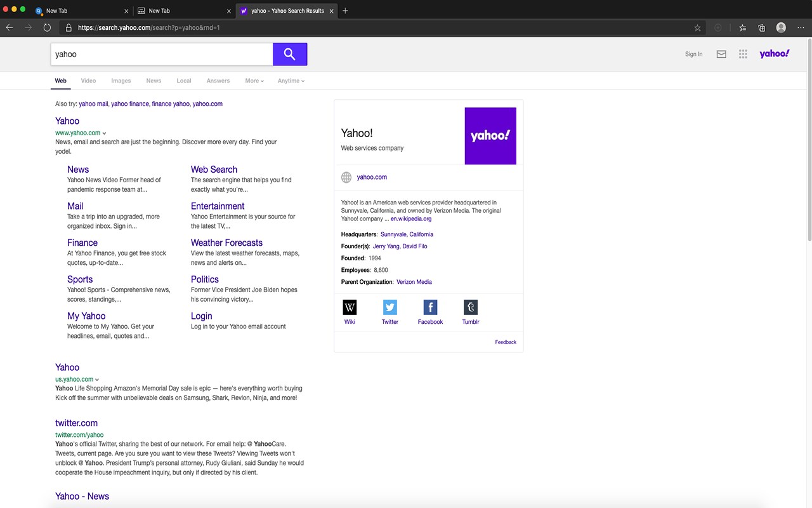Screen dimensions: 812x508
Task: Open the Jerry Yang founder link
Action: click(386, 246)
